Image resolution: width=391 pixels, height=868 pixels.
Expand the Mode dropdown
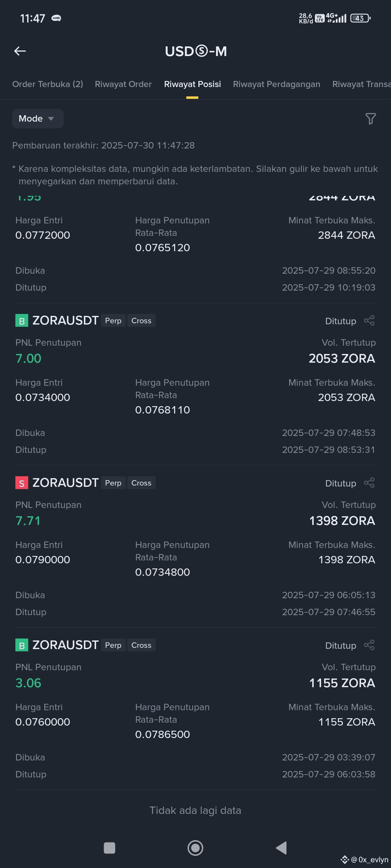(x=38, y=119)
